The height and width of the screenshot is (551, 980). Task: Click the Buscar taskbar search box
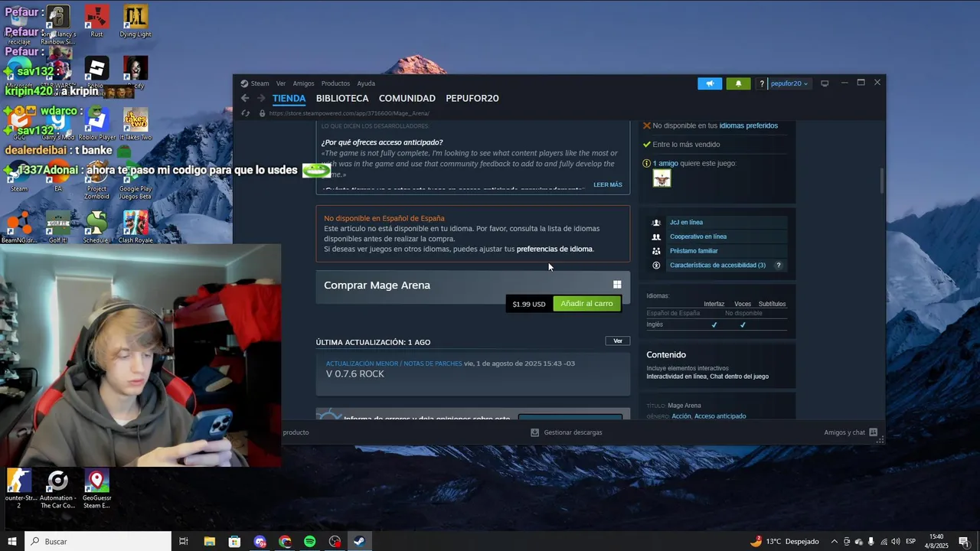click(x=98, y=541)
